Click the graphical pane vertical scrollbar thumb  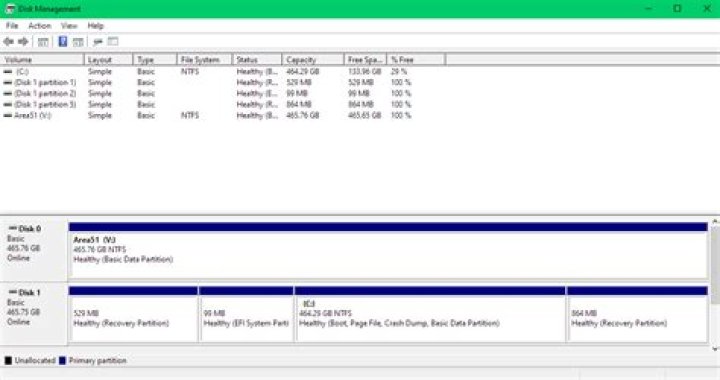tap(715, 265)
